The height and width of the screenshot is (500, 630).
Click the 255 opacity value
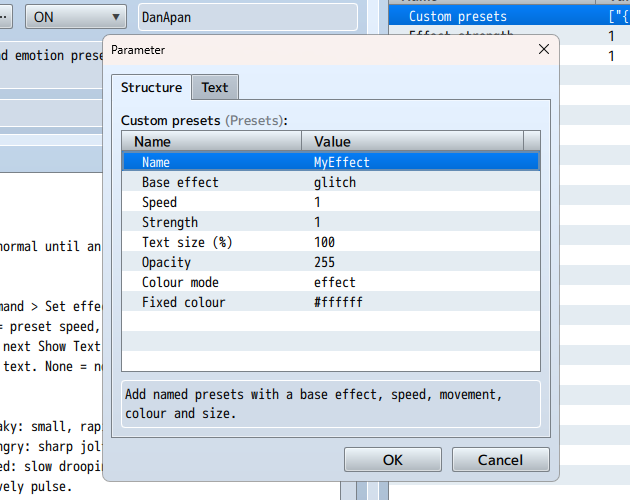[324, 262]
